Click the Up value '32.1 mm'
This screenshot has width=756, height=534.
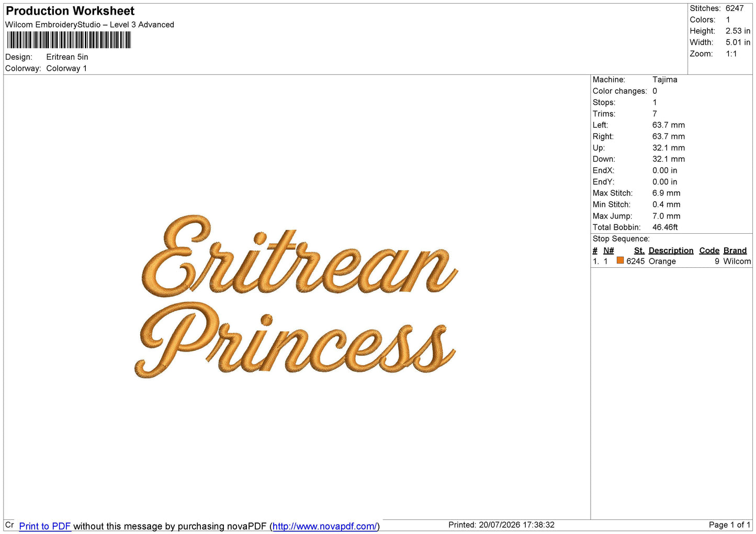coord(669,148)
